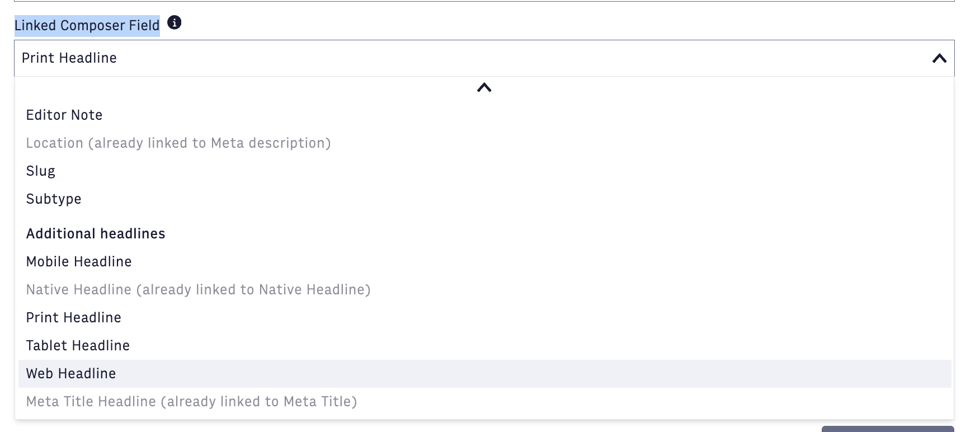This screenshot has height=432, width=980.
Task: Select Mobile Headline option
Action: pos(484,262)
